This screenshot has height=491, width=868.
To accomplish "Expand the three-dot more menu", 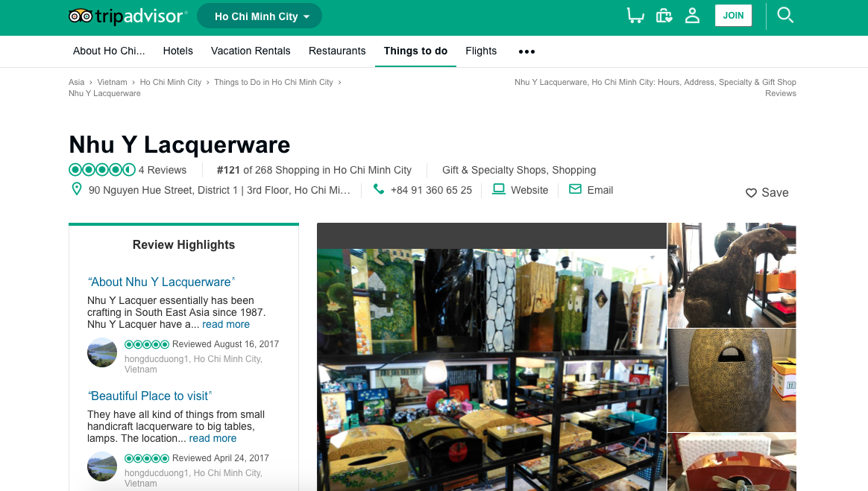I will click(526, 51).
